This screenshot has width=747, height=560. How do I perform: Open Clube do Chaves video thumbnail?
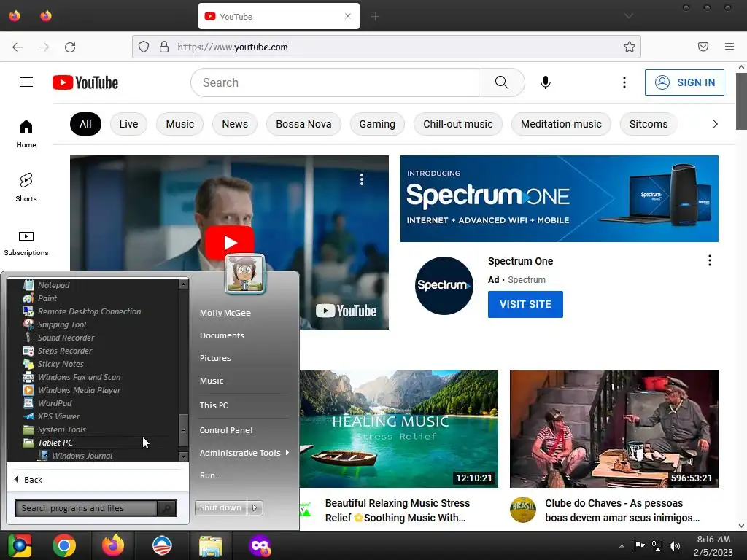click(x=614, y=429)
